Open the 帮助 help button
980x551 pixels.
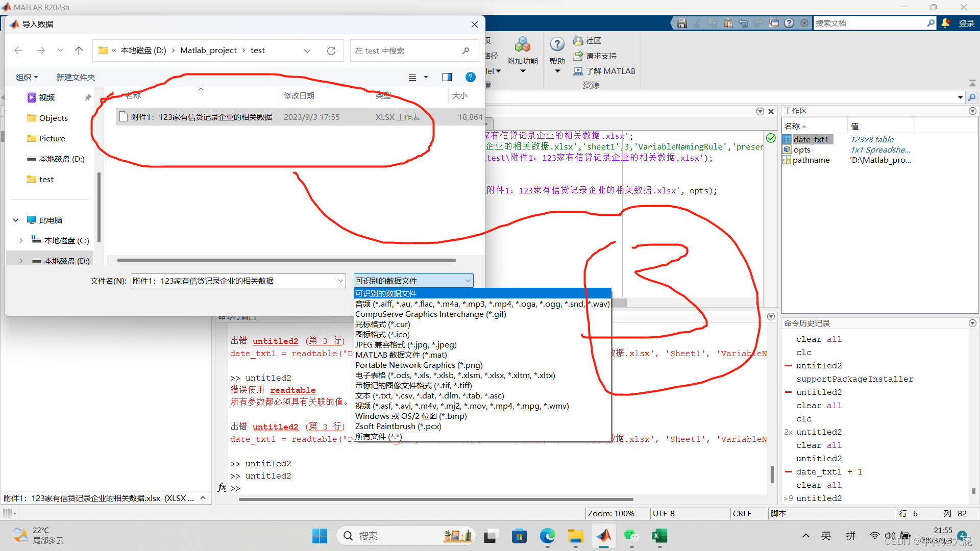pos(557,54)
